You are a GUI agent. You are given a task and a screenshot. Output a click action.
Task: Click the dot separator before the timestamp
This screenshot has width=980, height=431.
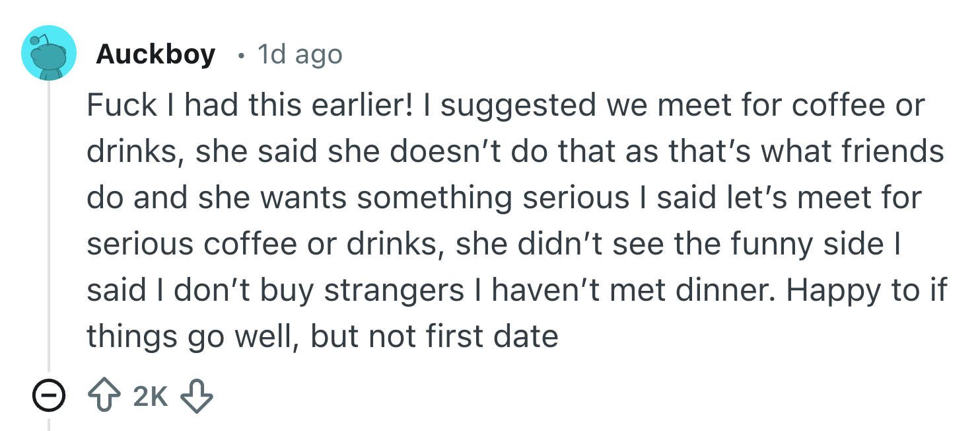click(x=241, y=55)
